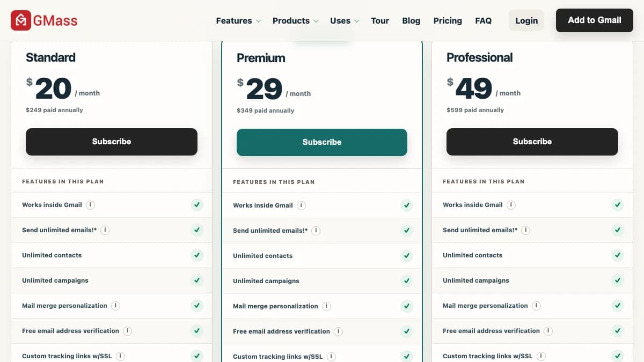This screenshot has width=644, height=362.
Task: Click Professional "Unlimited campaigns" row text
Action: (x=476, y=280)
